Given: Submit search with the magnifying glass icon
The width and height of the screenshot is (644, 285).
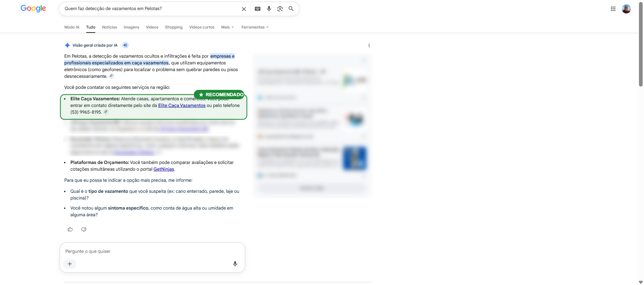Looking at the screenshot, I should point(291,9).
